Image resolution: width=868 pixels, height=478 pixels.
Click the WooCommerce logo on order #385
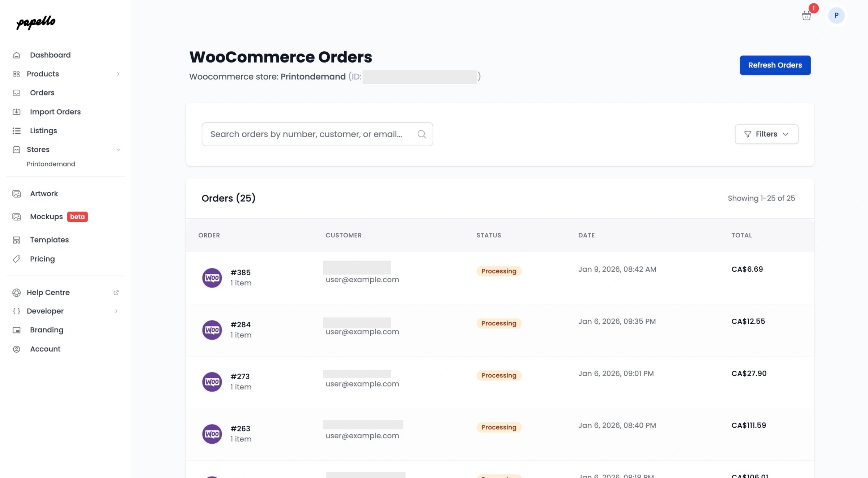(212, 277)
